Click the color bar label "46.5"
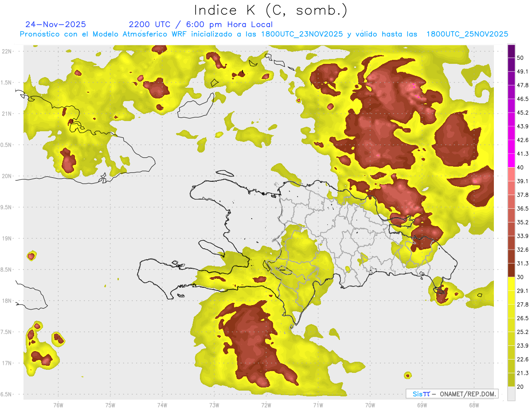 coord(523,99)
